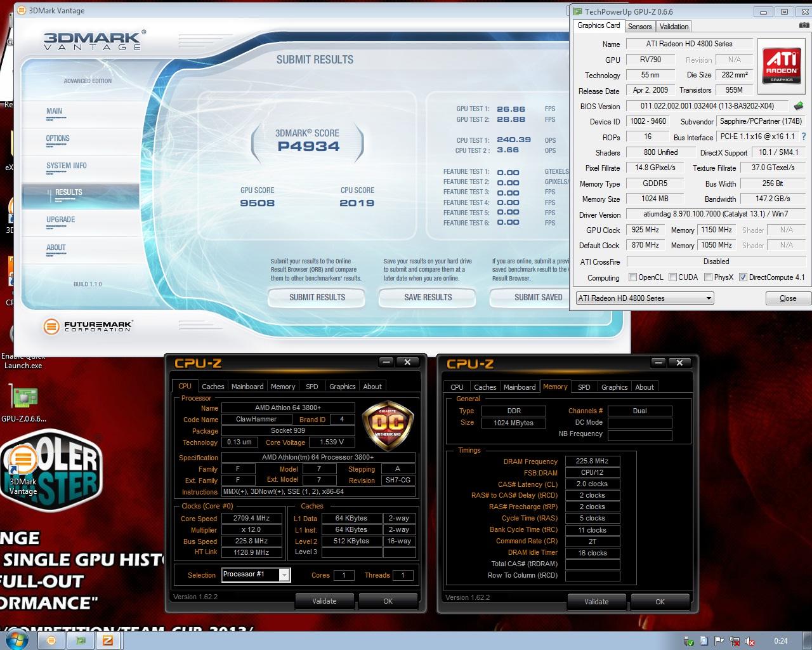Toggle the PhysX checkbox in GPU-Z

708,277
